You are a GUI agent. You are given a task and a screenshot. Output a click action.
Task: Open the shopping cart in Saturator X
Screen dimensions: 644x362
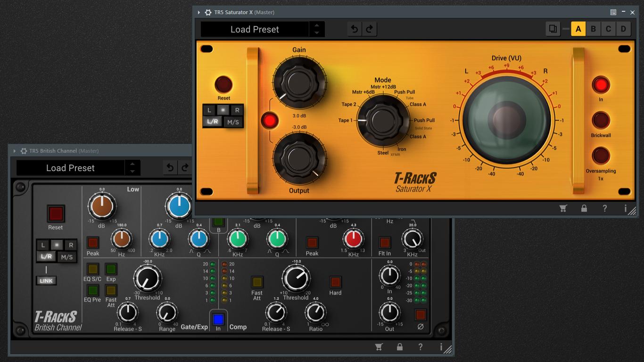[563, 208]
